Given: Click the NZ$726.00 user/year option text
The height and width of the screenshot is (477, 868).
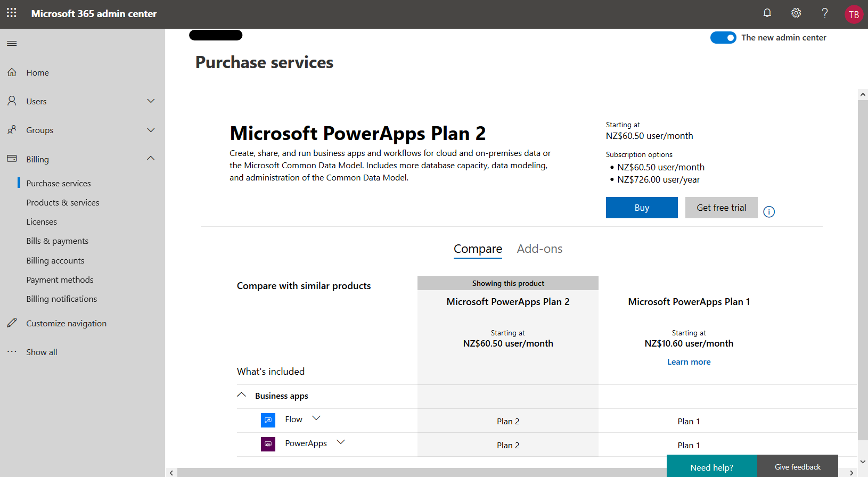Looking at the screenshot, I should click(658, 179).
